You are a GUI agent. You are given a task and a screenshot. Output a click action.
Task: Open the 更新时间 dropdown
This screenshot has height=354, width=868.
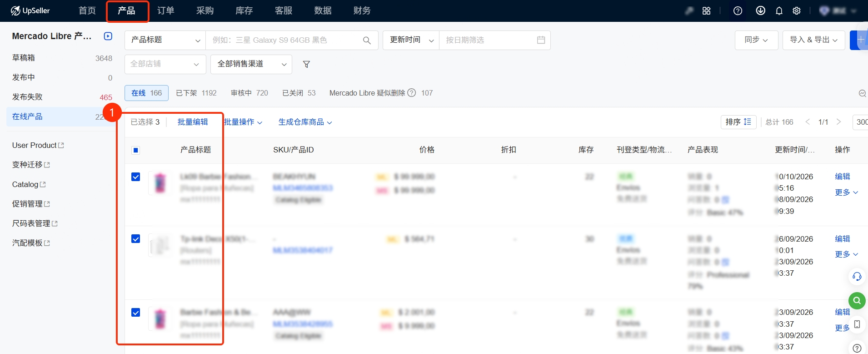click(411, 40)
